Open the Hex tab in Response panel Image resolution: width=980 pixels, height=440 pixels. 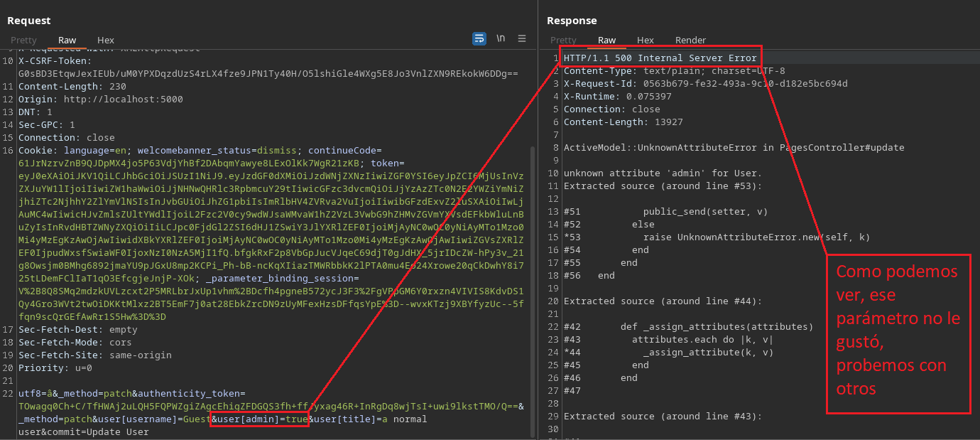(x=646, y=41)
